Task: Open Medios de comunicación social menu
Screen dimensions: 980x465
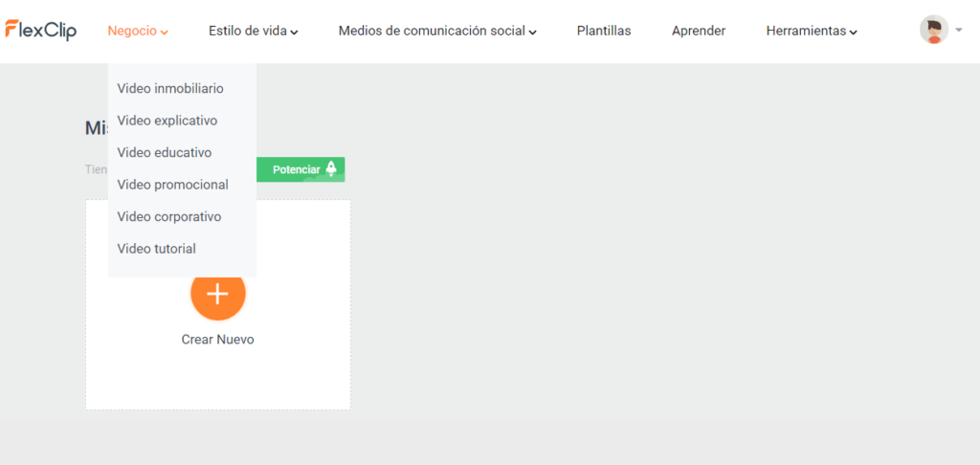Action: 437,31
